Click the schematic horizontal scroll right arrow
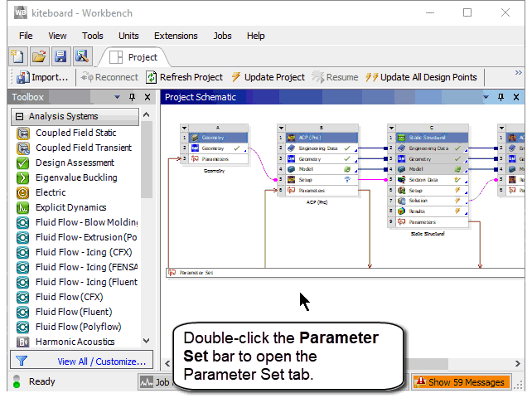Viewport: 532px width, 398px height. pyautogui.click(x=518, y=363)
